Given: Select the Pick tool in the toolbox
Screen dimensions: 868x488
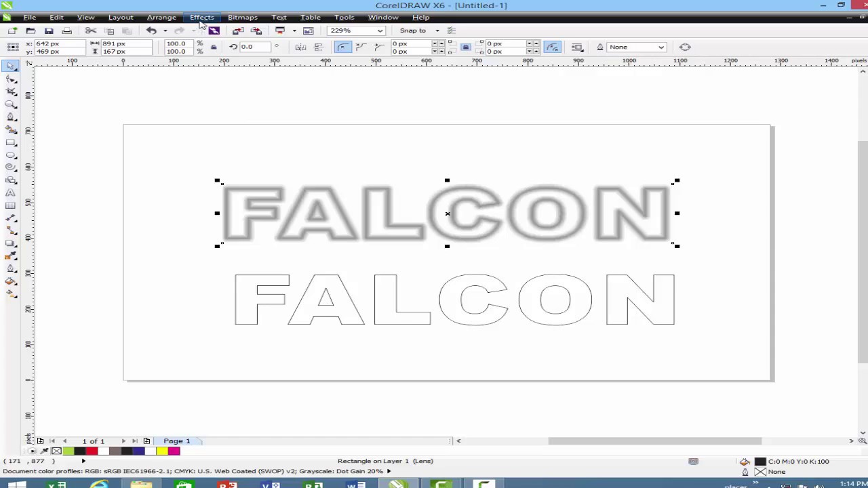Looking at the screenshot, I should click(11, 66).
